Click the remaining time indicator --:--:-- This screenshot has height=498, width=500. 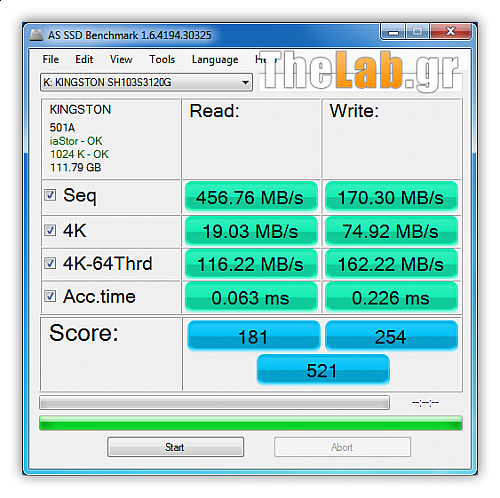pyautogui.click(x=425, y=403)
